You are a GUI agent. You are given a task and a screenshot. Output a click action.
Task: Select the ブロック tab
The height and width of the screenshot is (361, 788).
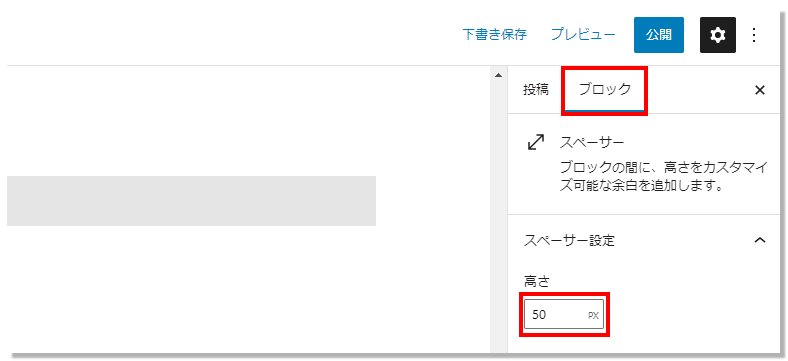(x=605, y=90)
